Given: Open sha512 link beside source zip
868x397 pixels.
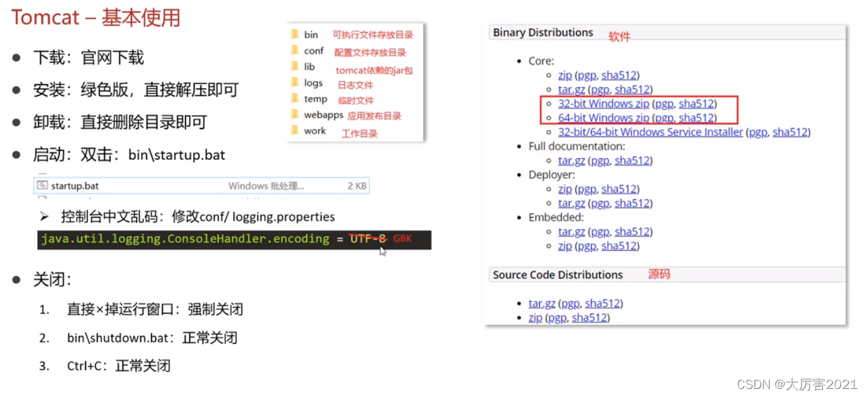Looking at the screenshot, I should [x=589, y=318].
